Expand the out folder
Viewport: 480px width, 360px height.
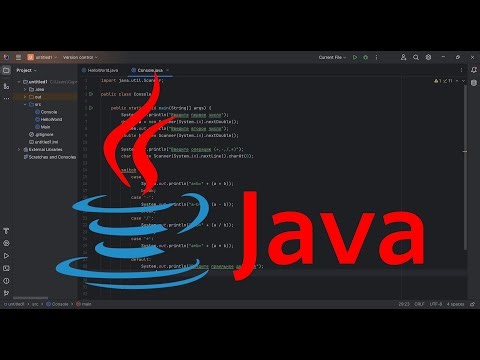click(25, 97)
